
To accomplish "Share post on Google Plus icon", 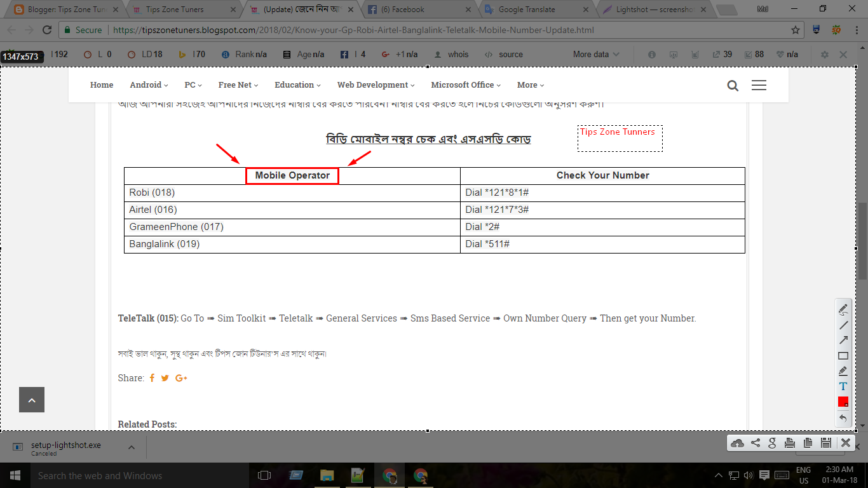I will [181, 378].
